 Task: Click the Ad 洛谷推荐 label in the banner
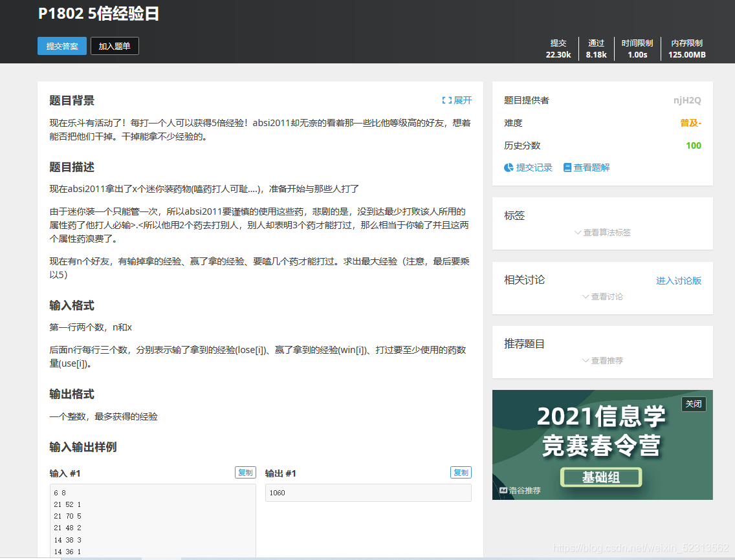point(520,490)
